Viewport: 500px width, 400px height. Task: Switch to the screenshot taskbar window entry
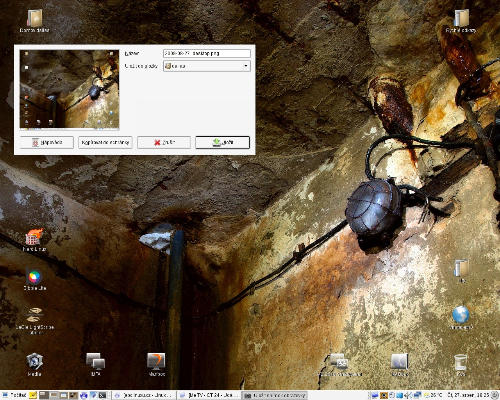click(274, 395)
